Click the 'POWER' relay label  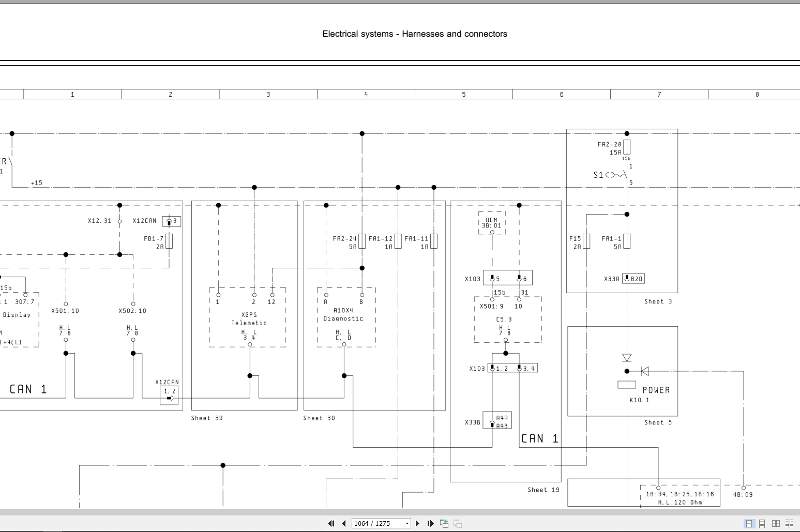(x=656, y=390)
